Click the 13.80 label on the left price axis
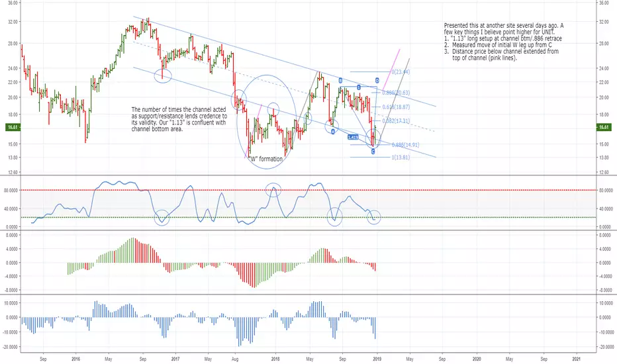 13,158
